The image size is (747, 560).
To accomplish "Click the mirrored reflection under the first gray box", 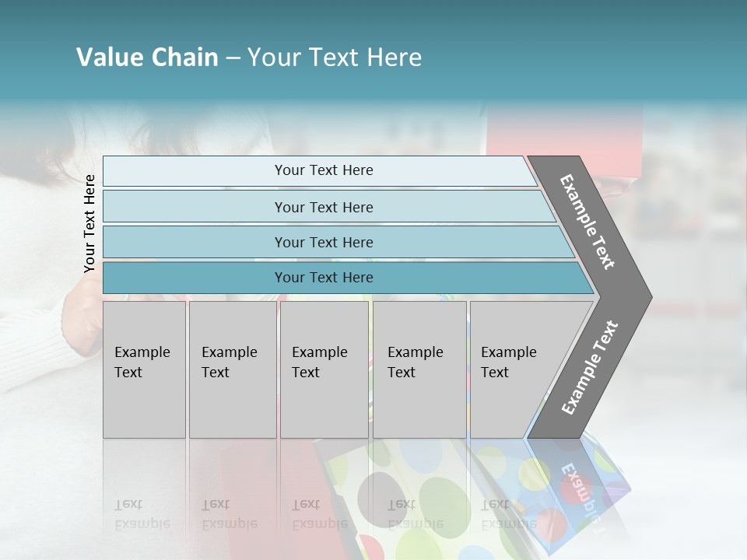I will pyautogui.click(x=142, y=513).
